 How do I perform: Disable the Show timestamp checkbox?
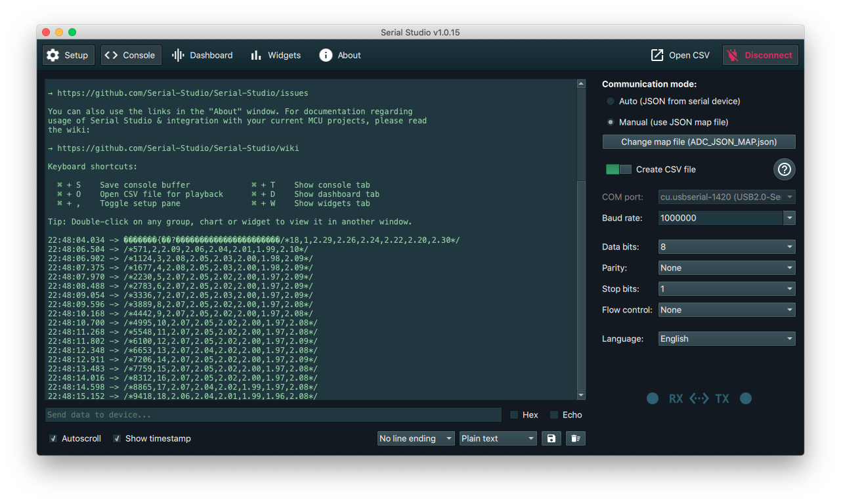click(x=117, y=438)
